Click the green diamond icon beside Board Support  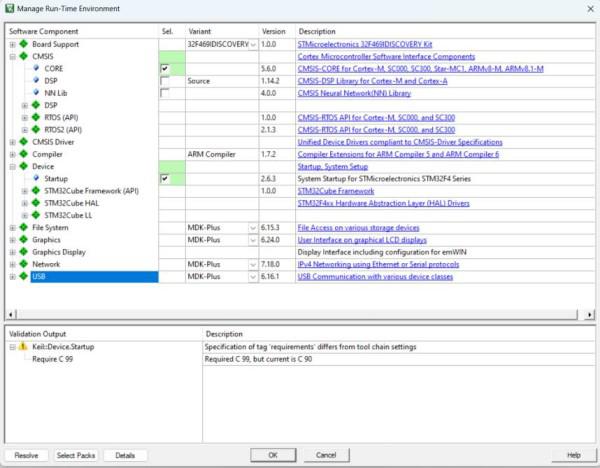point(24,44)
